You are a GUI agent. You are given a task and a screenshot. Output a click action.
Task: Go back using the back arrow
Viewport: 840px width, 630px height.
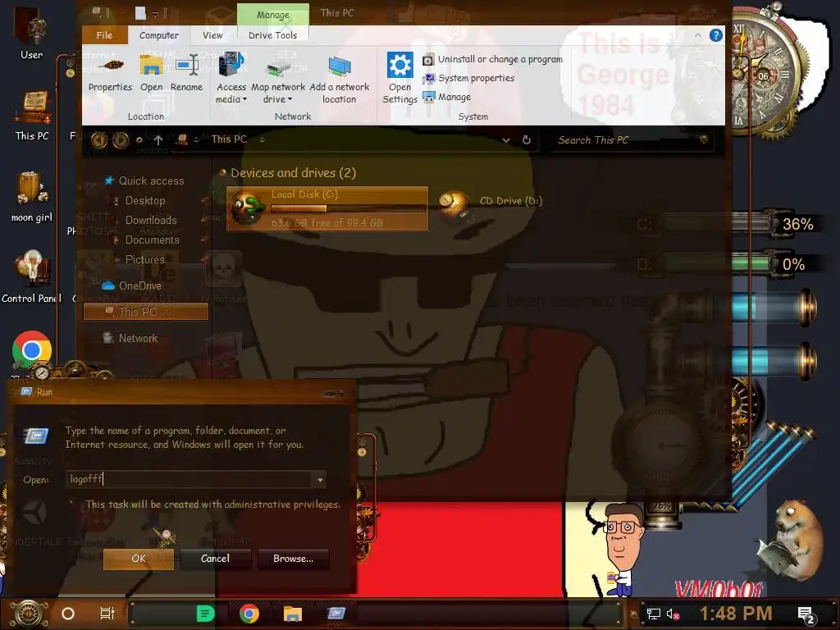tap(98, 139)
